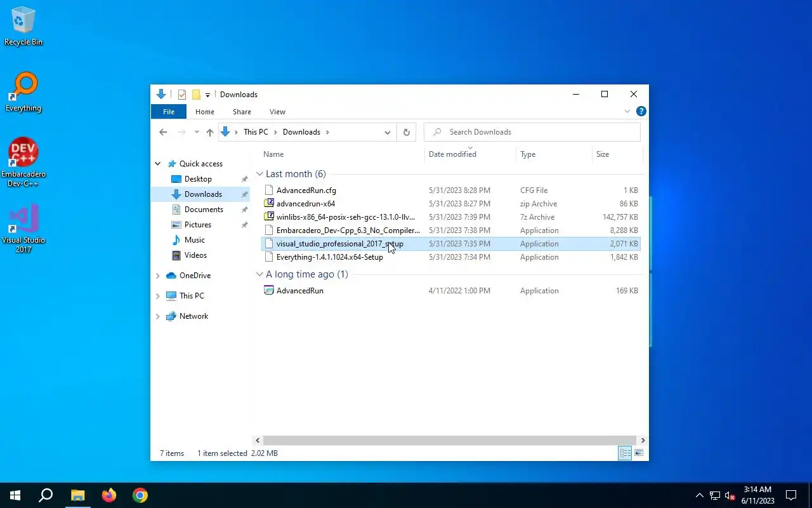Click New Folder icon in title bar

pyautogui.click(x=196, y=95)
